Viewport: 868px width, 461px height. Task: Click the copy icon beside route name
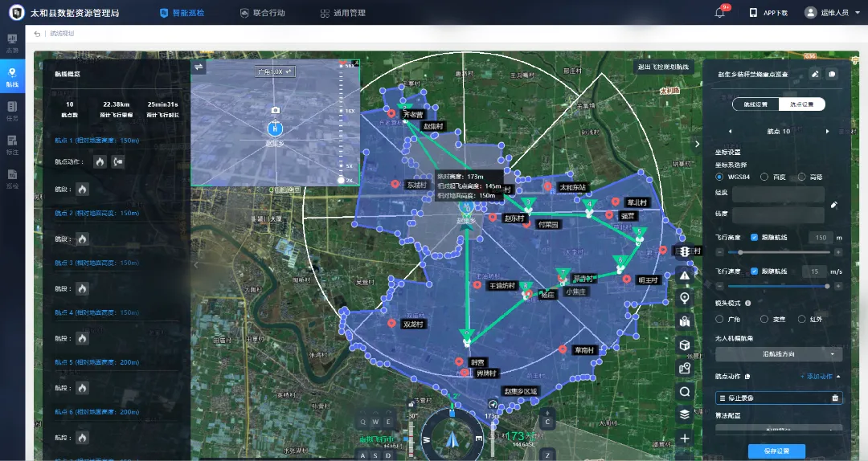(x=832, y=74)
